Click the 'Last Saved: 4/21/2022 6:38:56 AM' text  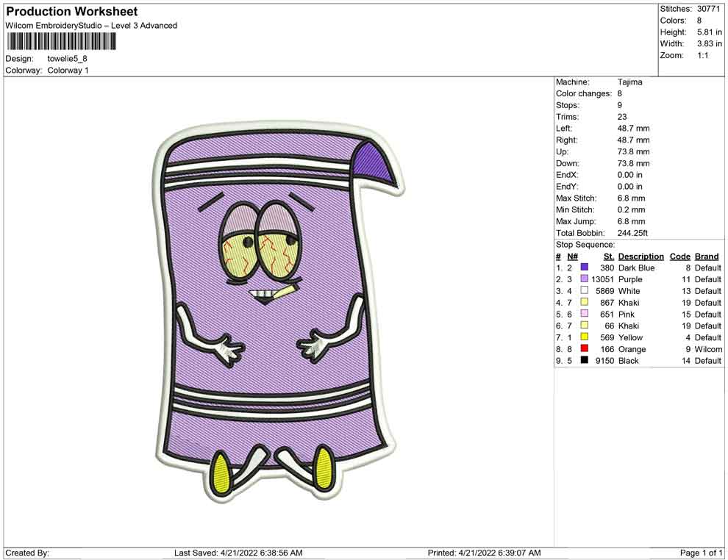[239, 553]
